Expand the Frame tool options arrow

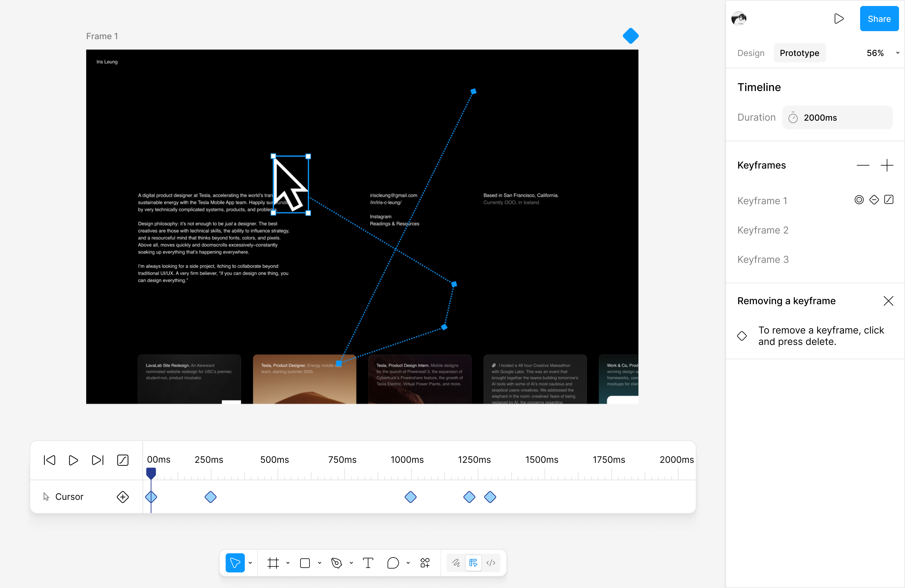(288, 563)
